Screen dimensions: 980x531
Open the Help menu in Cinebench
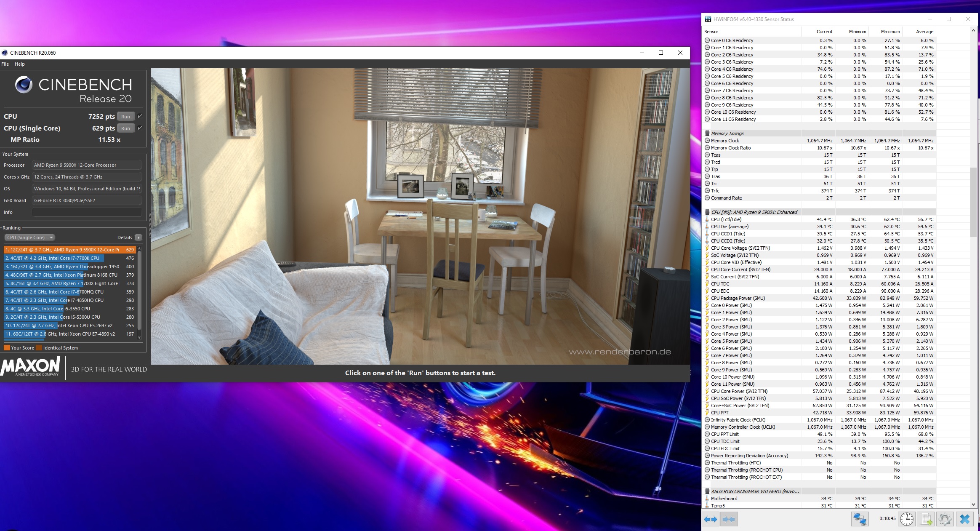(x=20, y=64)
